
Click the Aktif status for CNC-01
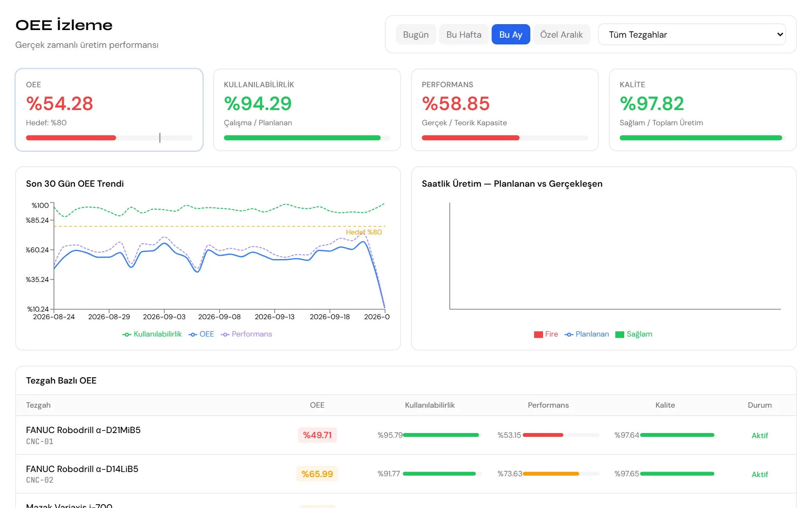point(760,435)
